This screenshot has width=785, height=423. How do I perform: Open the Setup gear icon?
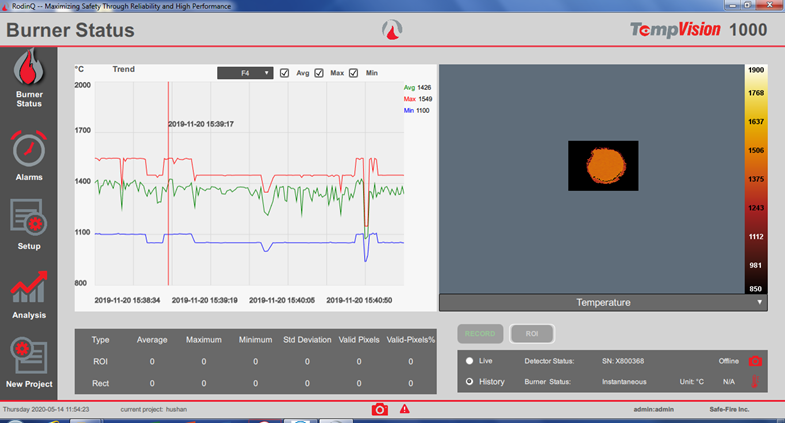pos(29,217)
